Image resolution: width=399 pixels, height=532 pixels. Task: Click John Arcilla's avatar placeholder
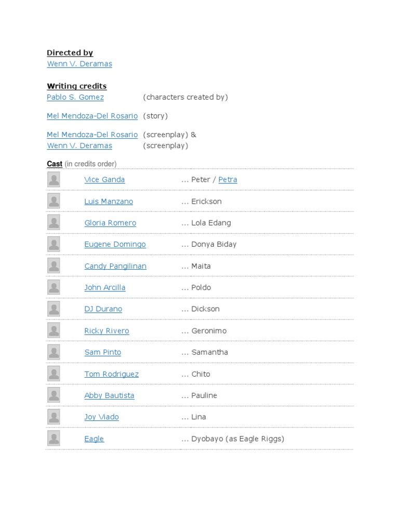54,287
